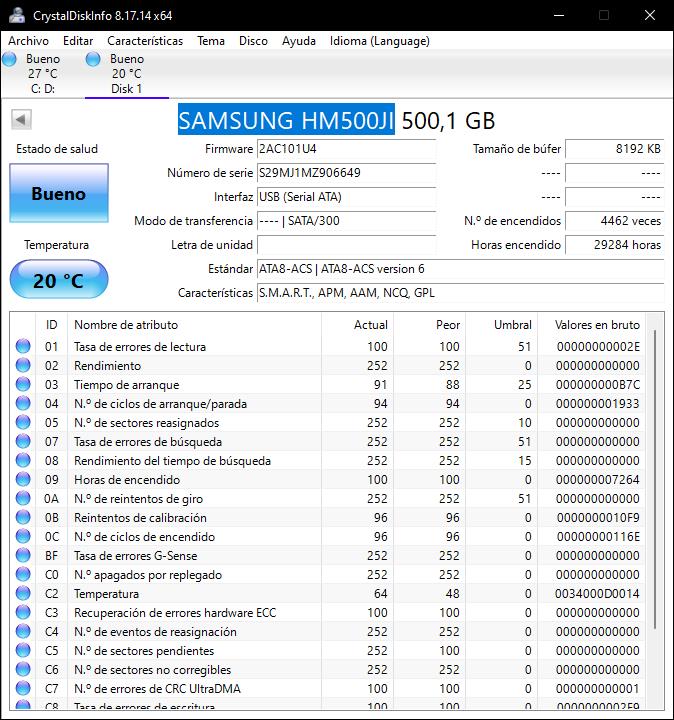Screen dimensions: 674x720
Task: Click status orb of Recuperación de errores hardware ECC
Action: click(23, 612)
